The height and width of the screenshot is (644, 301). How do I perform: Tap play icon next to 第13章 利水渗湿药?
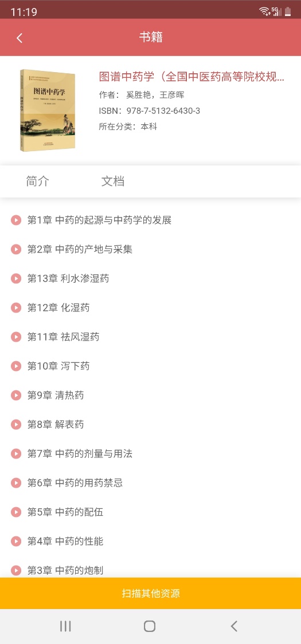tap(16, 278)
